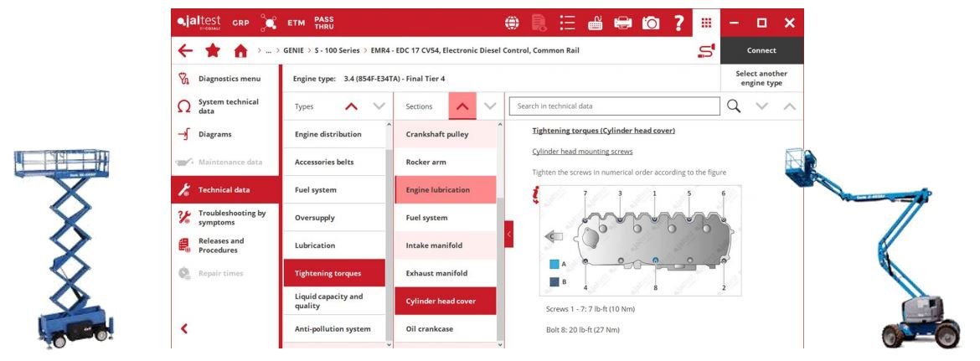
Task: Click the magnifier search icon
Action: 734,106
